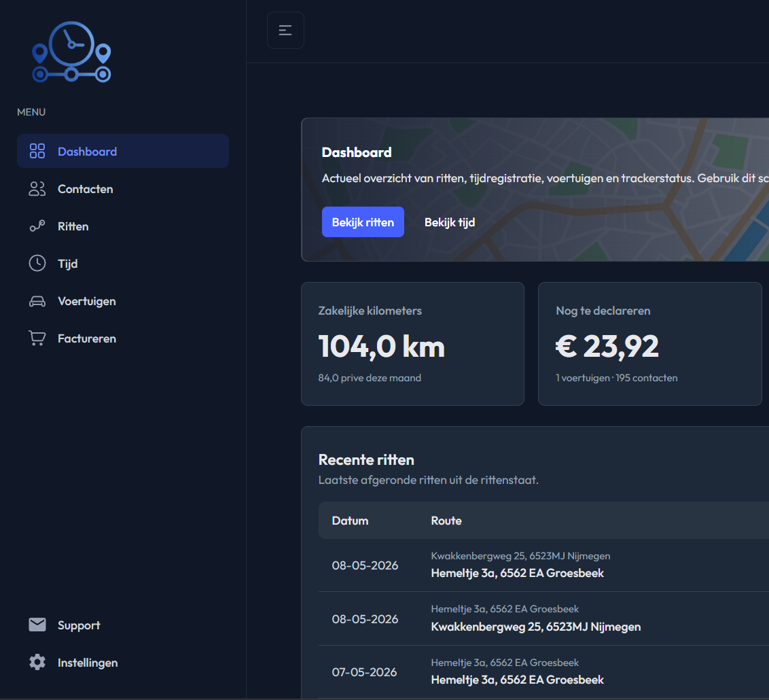Click '1 voertuigen · 195 contacten' text

(x=616, y=378)
